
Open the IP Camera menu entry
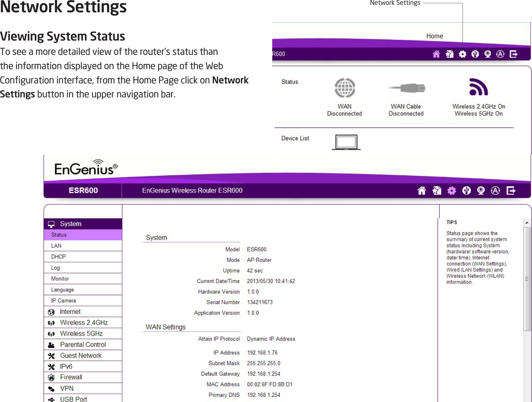pyautogui.click(x=83, y=301)
